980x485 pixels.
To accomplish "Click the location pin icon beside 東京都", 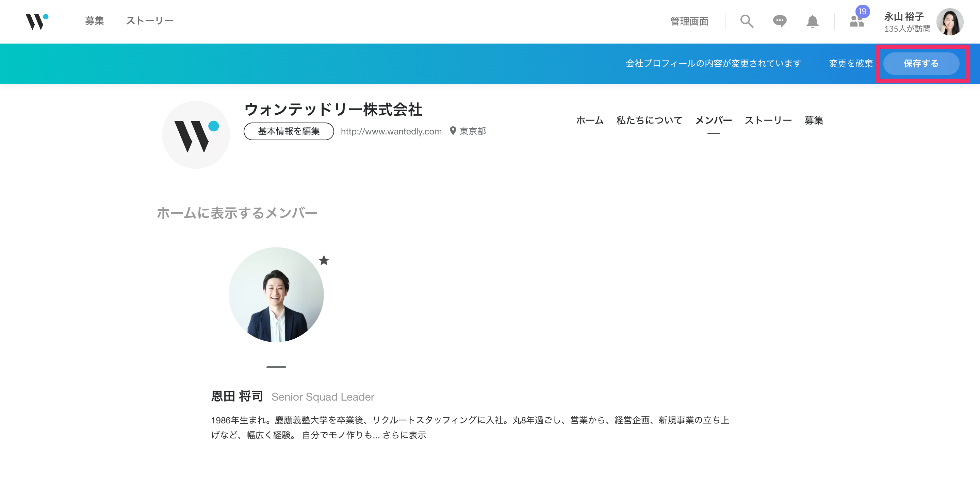I will pos(453,131).
